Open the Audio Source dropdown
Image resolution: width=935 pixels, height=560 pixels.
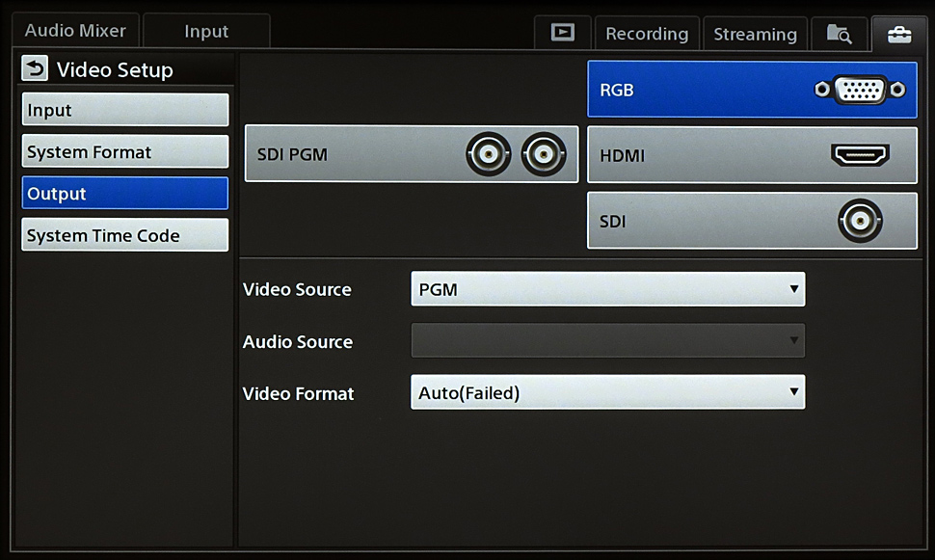tap(607, 340)
